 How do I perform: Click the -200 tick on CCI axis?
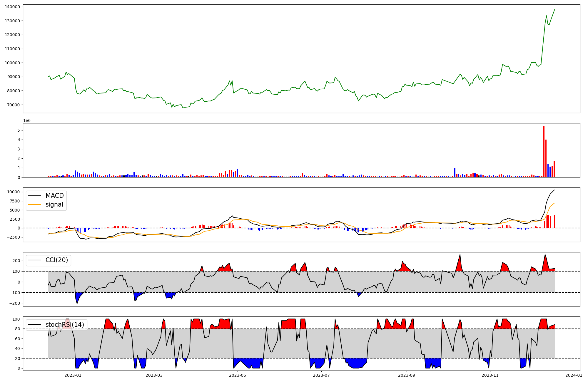point(15,303)
